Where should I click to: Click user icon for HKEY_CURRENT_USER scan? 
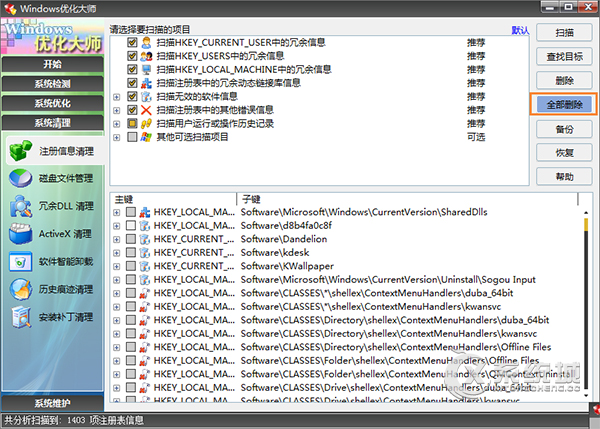(146, 42)
